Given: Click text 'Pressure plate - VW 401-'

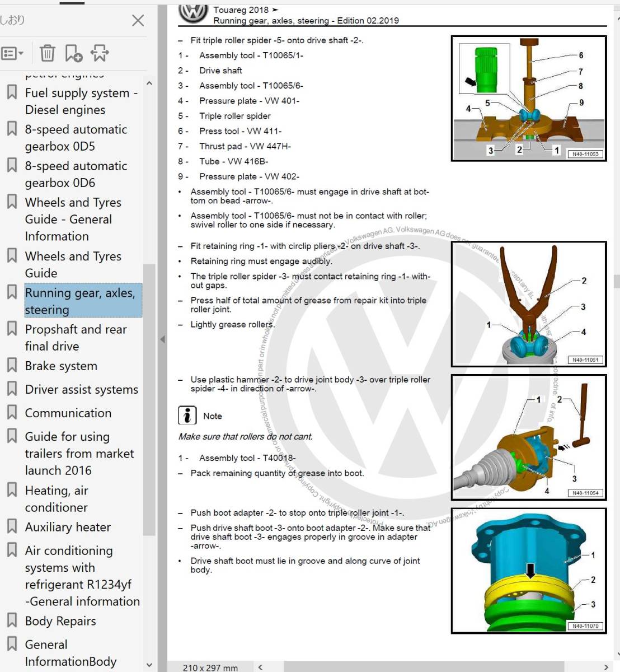Looking at the screenshot, I should click(249, 101).
